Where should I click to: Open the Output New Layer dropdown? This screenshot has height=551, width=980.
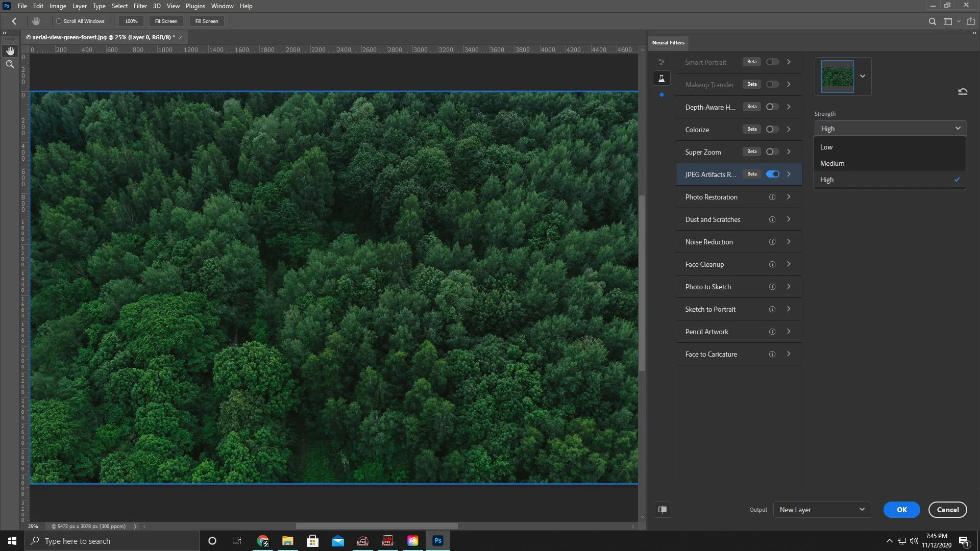pyautogui.click(x=821, y=510)
